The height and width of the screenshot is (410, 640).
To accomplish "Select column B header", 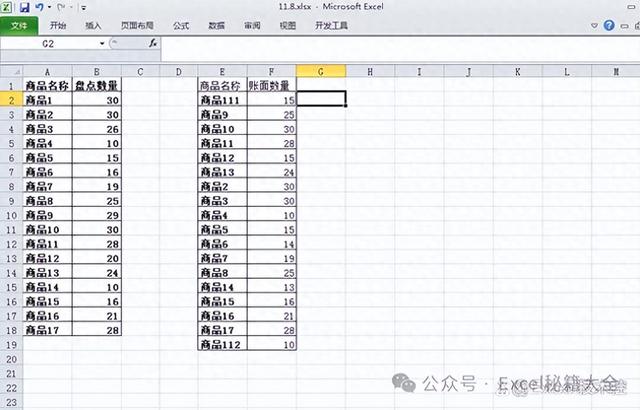I will [x=97, y=72].
